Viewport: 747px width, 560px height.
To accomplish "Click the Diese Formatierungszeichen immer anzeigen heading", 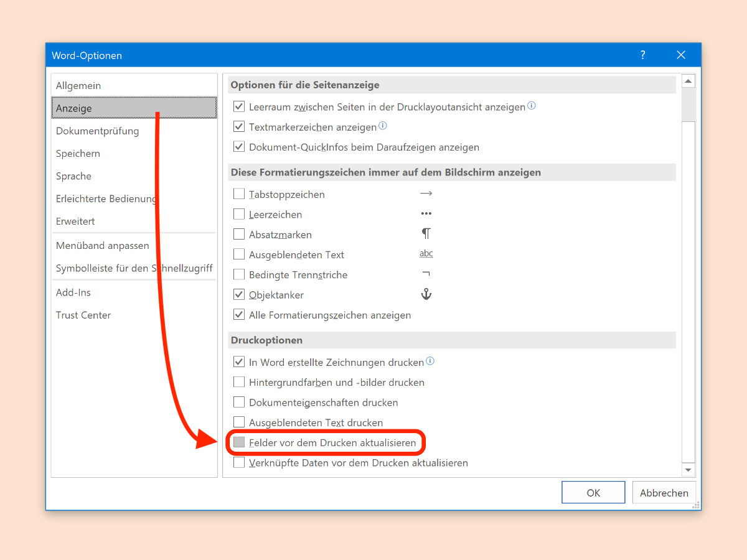I will [386, 172].
